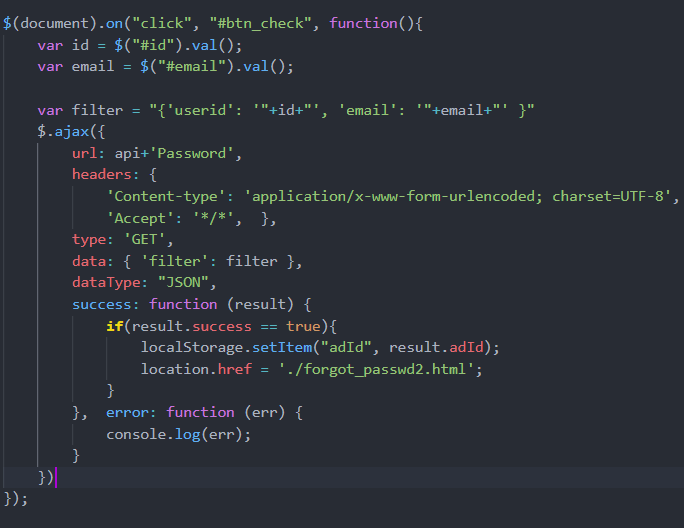
Task: Click the 'Accept' header key
Action: point(140,218)
